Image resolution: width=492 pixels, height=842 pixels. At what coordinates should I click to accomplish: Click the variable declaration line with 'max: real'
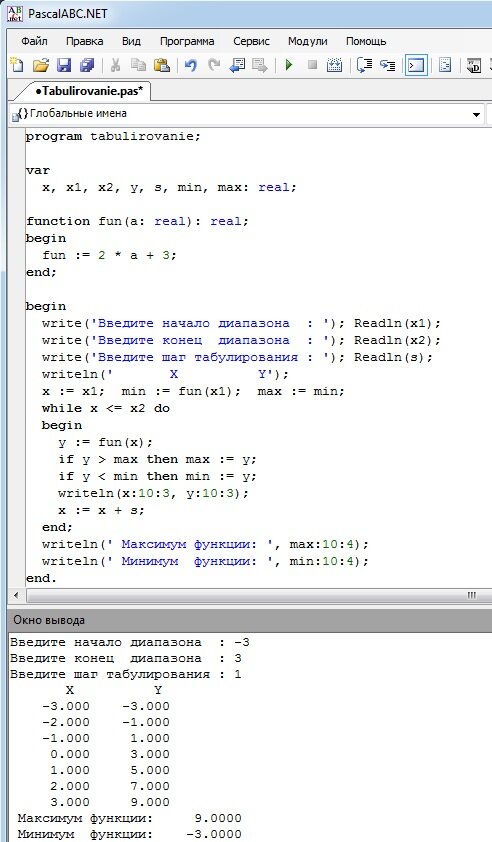(x=169, y=187)
